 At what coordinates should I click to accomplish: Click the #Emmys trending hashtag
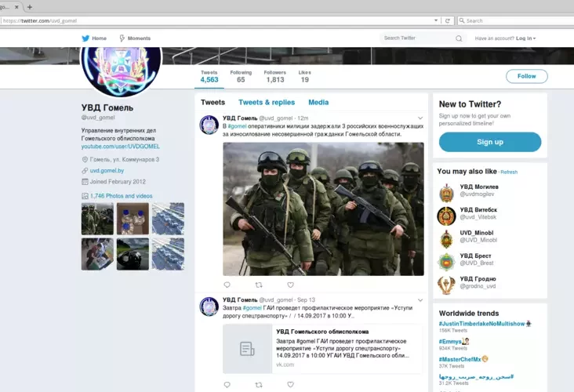tap(451, 341)
